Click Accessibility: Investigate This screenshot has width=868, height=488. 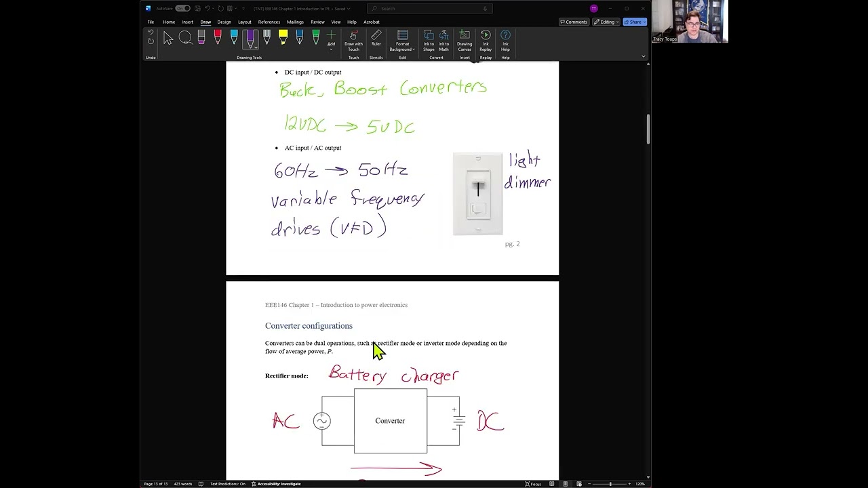click(276, 484)
